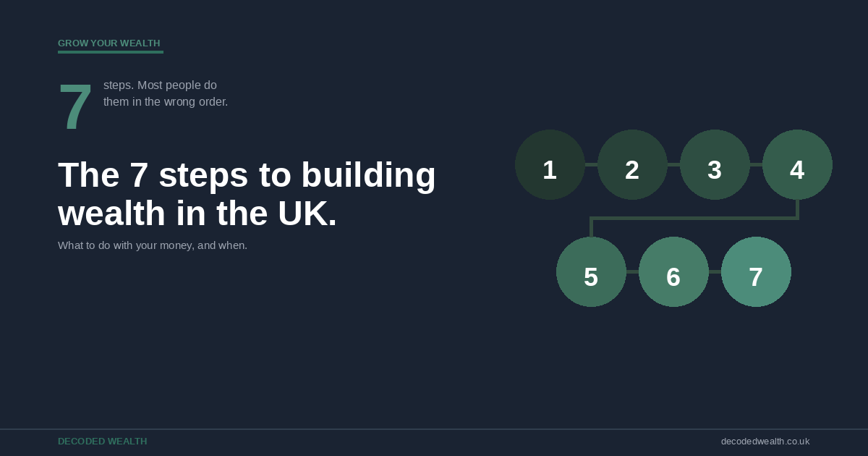Click the green underline below GROW YOUR WEALTH
The width and height of the screenshot is (868, 456).
click(x=111, y=52)
